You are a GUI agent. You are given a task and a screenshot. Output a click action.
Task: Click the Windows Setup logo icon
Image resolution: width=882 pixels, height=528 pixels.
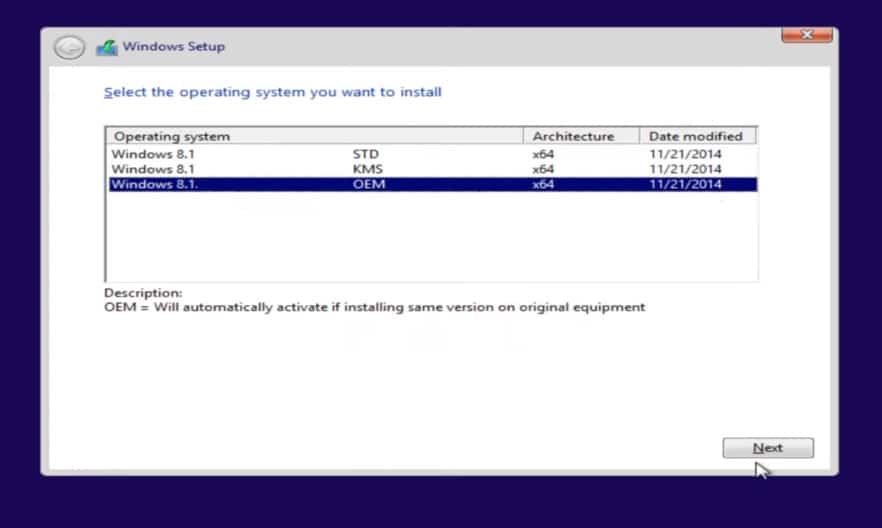pos(107,47)
